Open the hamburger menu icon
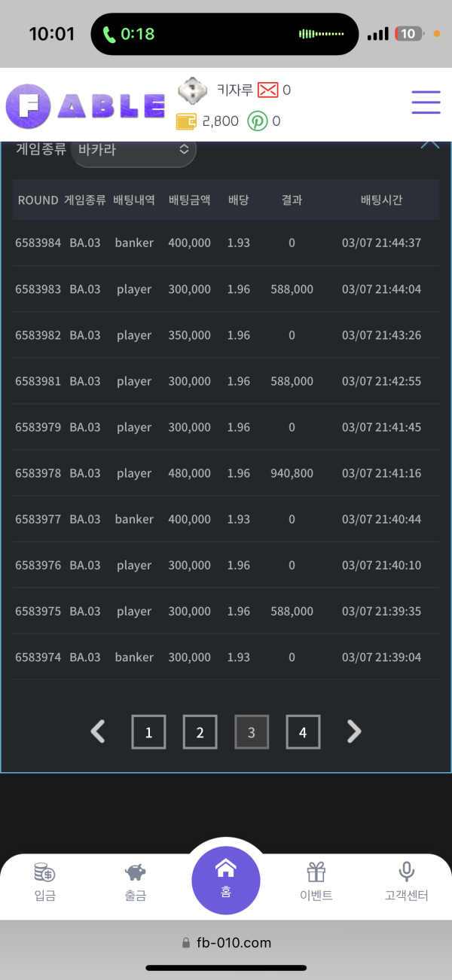 (x=426, y=102)
